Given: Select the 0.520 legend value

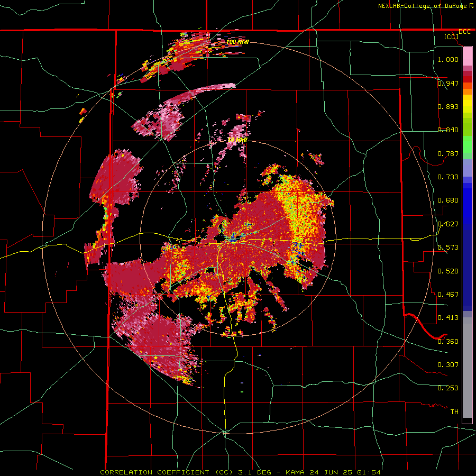Looking at the screenshot, I should [x=448, y=271].
